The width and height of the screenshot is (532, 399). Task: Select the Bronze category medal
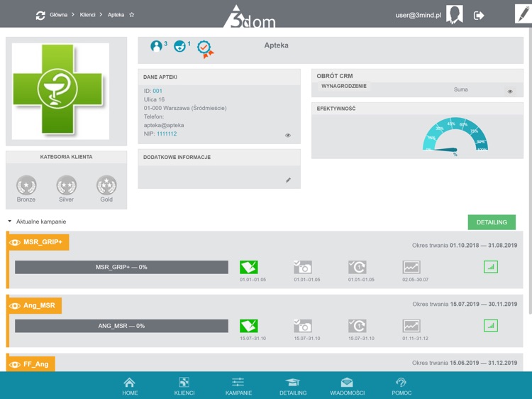pyautogui.click(x=26, y=185)
